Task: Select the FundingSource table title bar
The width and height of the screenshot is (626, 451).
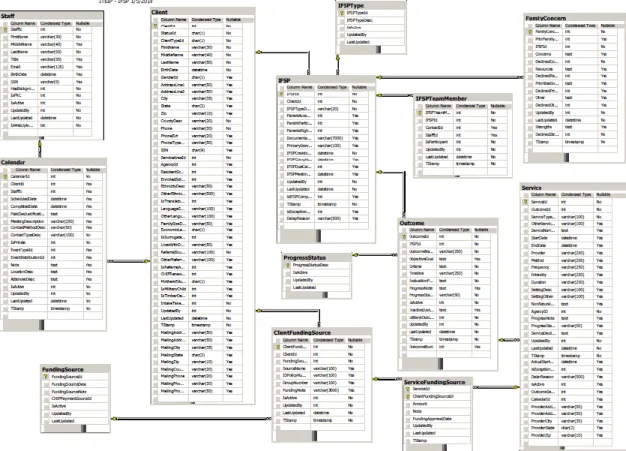Action: (75, 369)
